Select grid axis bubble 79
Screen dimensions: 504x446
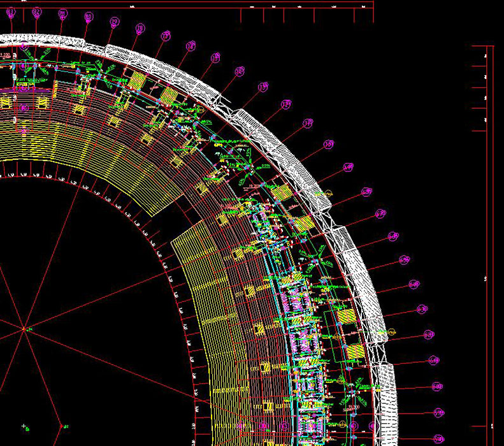click(115, 22)
